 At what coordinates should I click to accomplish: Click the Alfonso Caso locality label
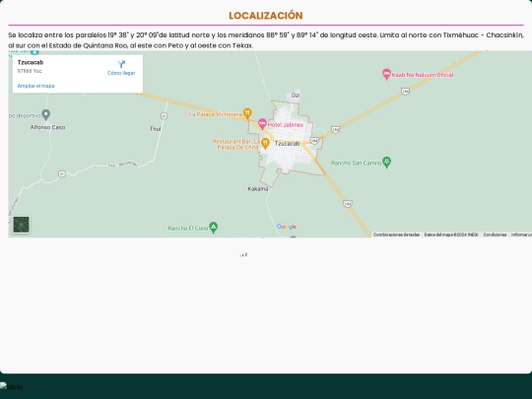47,127
